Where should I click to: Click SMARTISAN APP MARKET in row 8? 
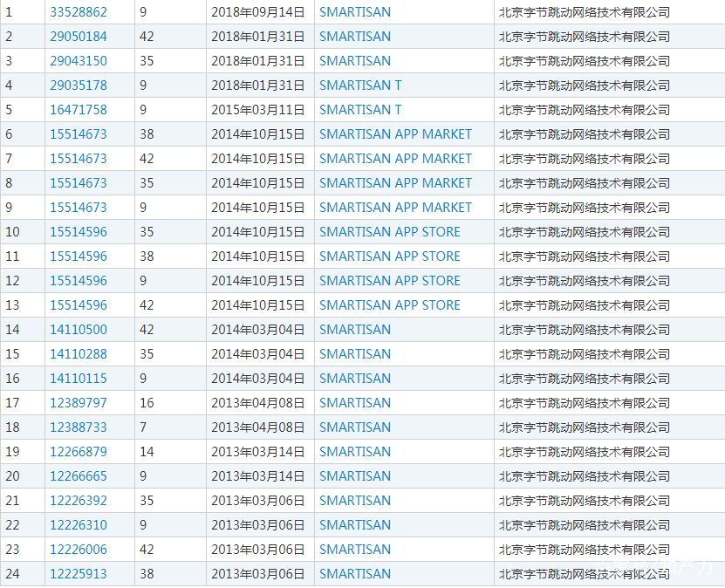pos(395,183)
